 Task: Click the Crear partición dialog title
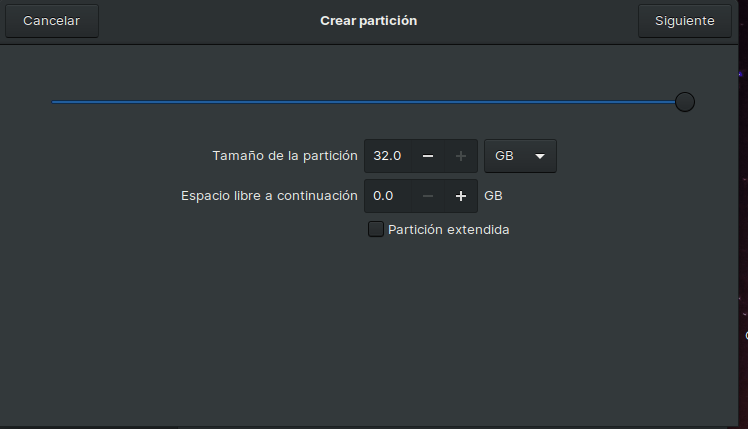point(368,21)
